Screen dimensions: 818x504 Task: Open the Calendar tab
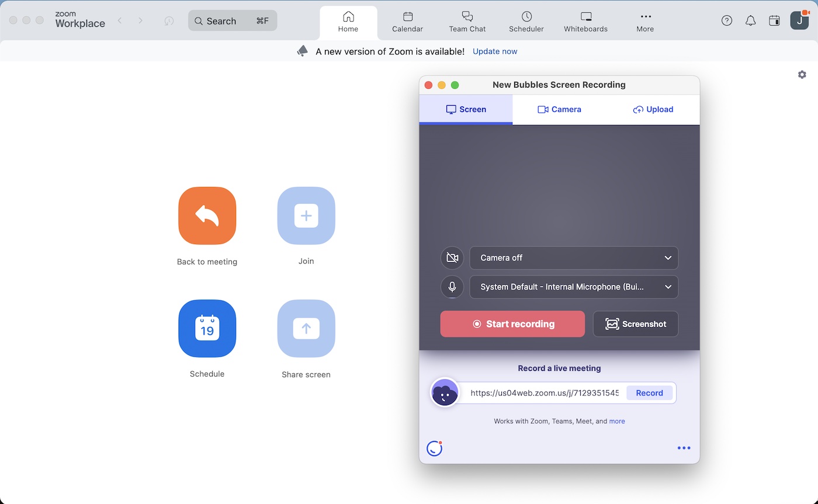click(407, 22)
